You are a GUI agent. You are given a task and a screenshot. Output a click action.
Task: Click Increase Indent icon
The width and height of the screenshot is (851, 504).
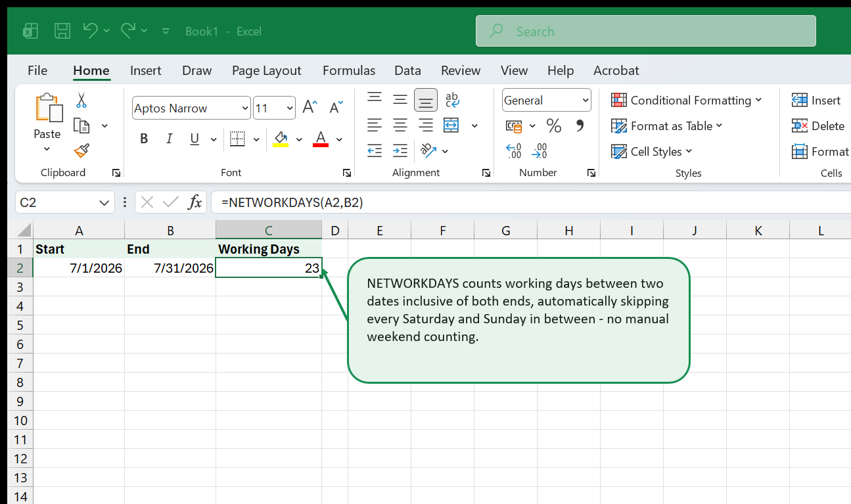pyautogui.click(x=400, y=150)
